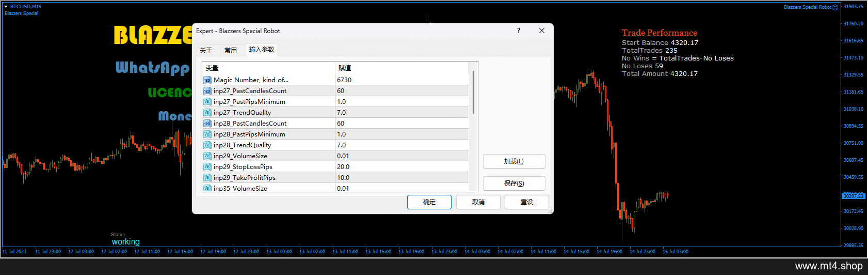Click the type icon next to inp28_TrendQuality
Image resolution: width=868 pixels, height=275 pixels.
coord(207,145)
